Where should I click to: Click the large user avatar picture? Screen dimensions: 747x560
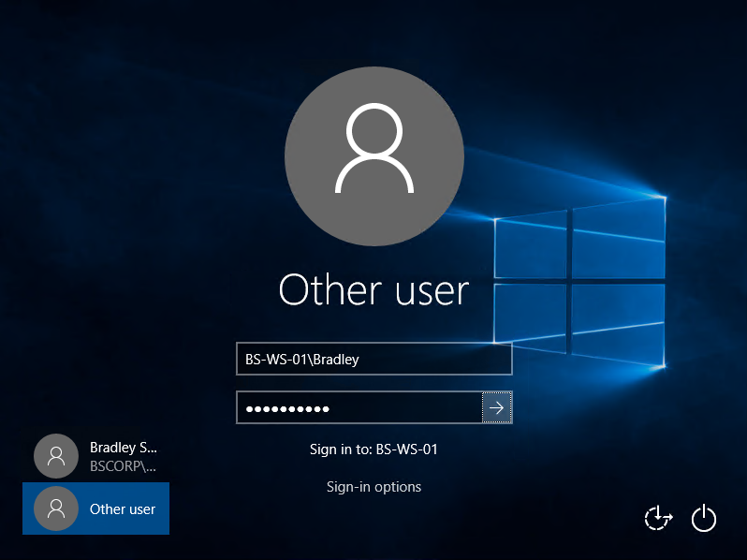tap(374, 156)
